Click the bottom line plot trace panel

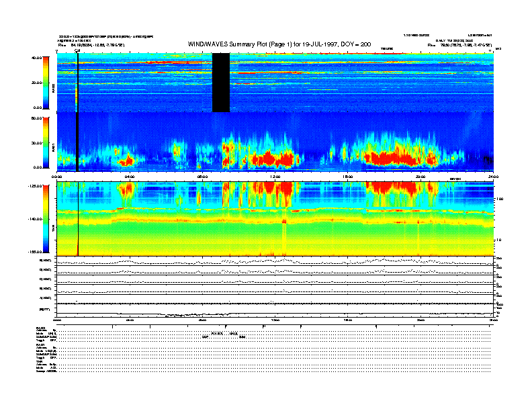tap(274, 312)
